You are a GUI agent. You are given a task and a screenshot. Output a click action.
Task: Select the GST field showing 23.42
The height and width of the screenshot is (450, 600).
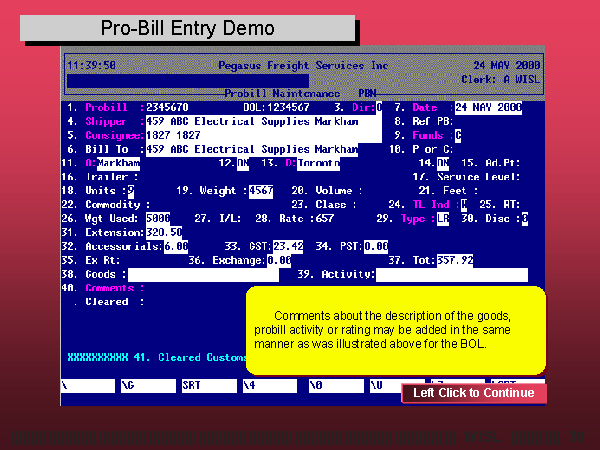coord(288,246)
